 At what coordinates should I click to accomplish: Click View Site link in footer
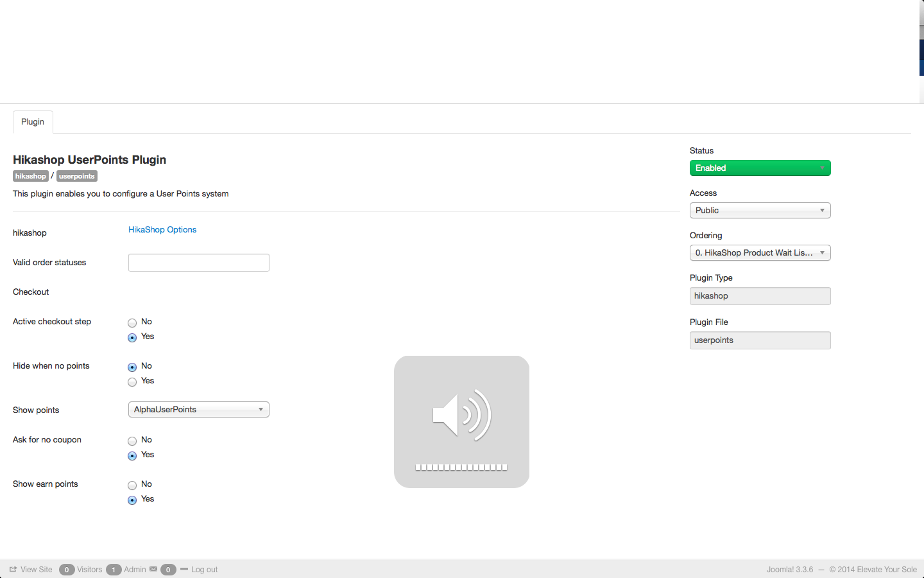point(37,569)
